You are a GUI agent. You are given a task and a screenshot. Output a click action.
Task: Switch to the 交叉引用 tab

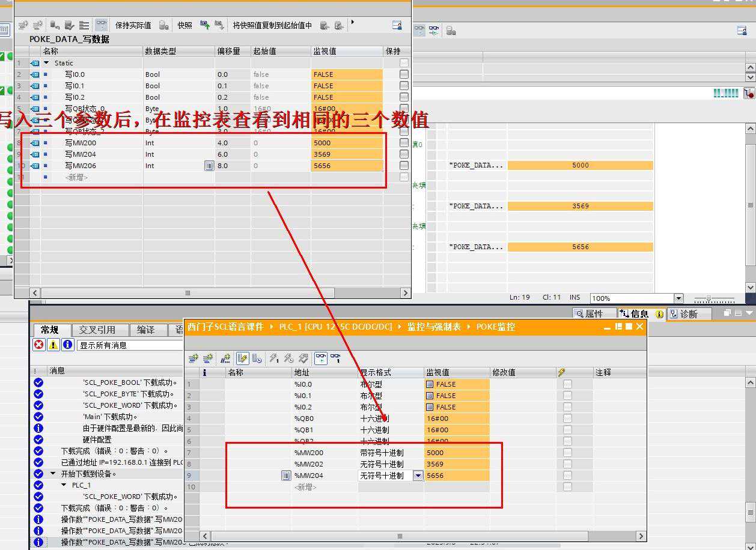tap(97, 330)
